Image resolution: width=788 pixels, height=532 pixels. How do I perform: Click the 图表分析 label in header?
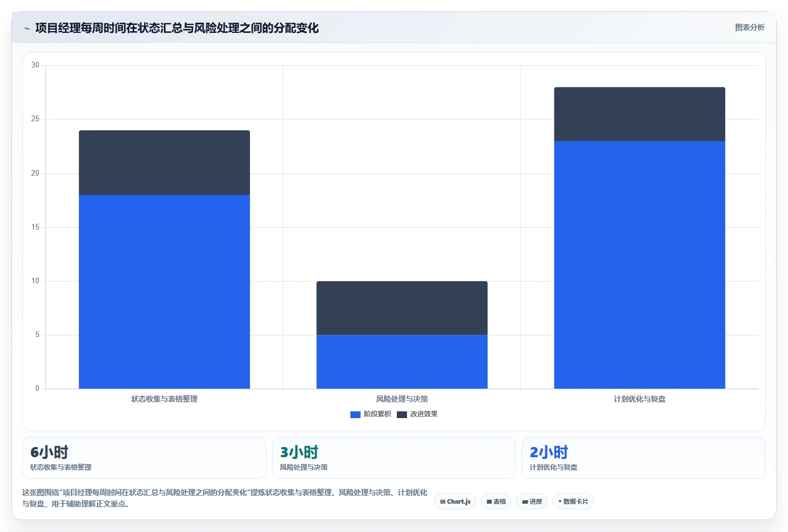point(749,27)
